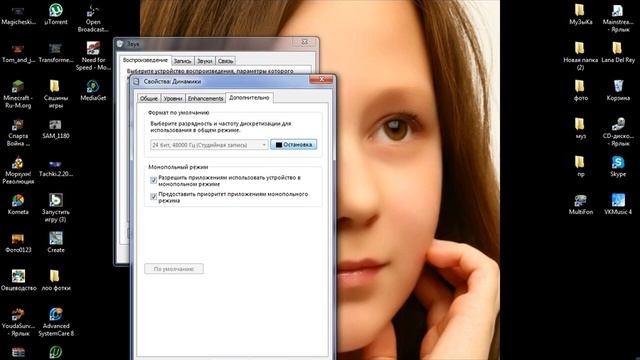Select the пр folder icon
The width and height of the screenshot is (640, 360).
[580, 163]
